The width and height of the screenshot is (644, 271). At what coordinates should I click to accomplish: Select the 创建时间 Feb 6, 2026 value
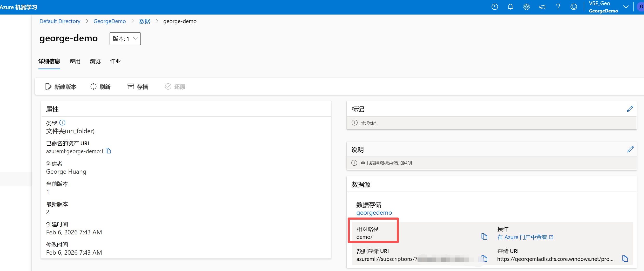74,232
